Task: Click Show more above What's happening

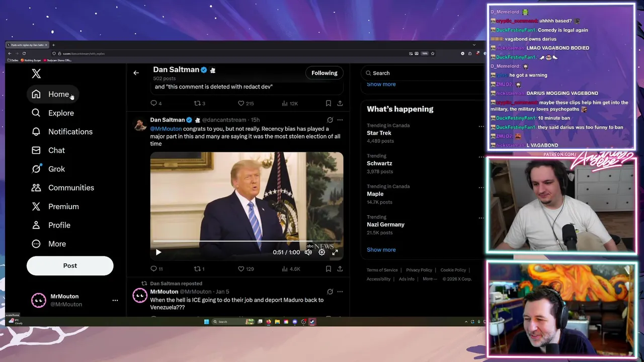Action: pos(381,84)
